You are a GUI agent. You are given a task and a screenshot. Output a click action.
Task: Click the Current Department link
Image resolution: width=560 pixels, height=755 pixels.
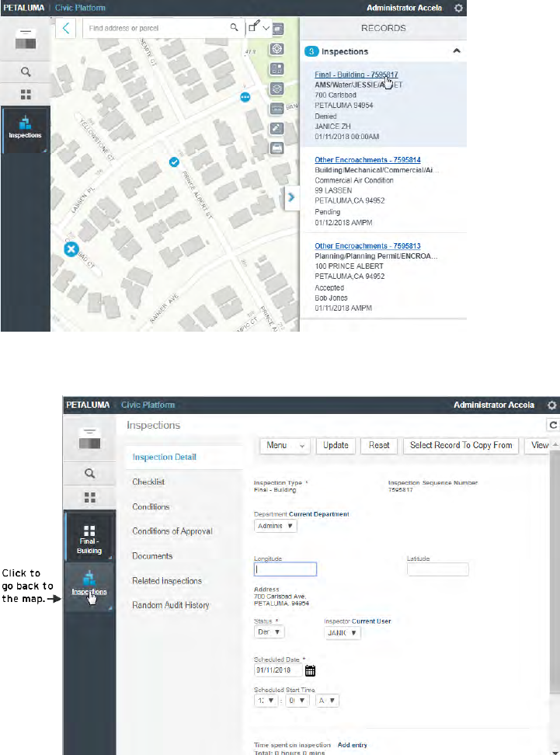(318, 513)
